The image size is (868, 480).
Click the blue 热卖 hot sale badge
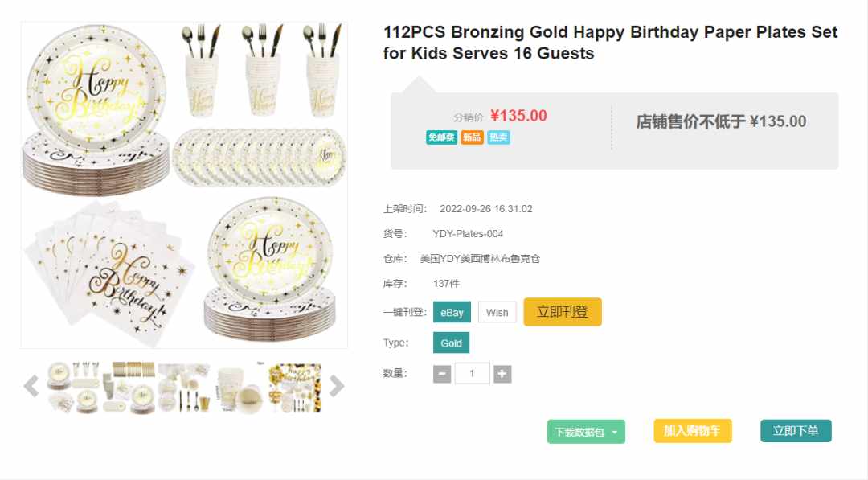(498, 137)
